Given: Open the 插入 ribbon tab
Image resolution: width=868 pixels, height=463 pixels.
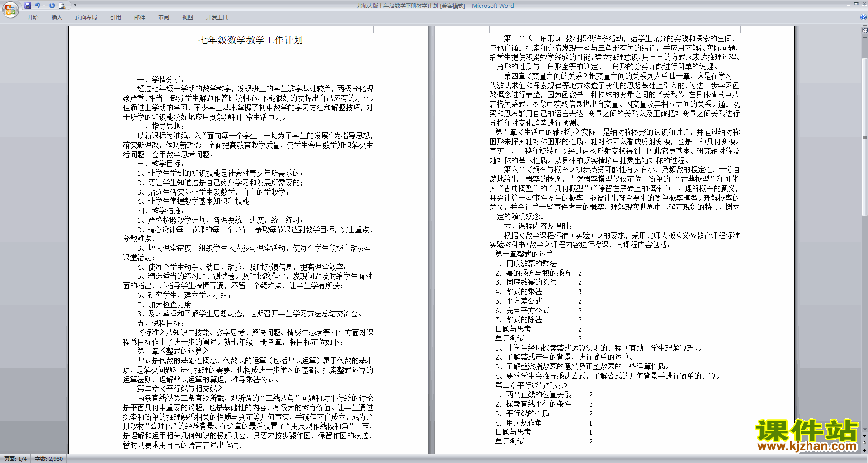Looking at the screenshot, I should [57, 18].
